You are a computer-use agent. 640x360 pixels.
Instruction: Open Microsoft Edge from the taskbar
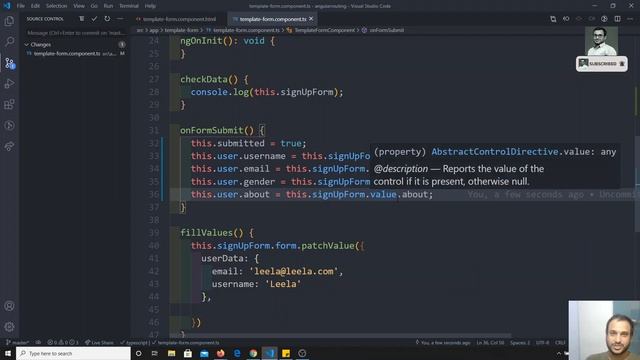click(237, 353)
